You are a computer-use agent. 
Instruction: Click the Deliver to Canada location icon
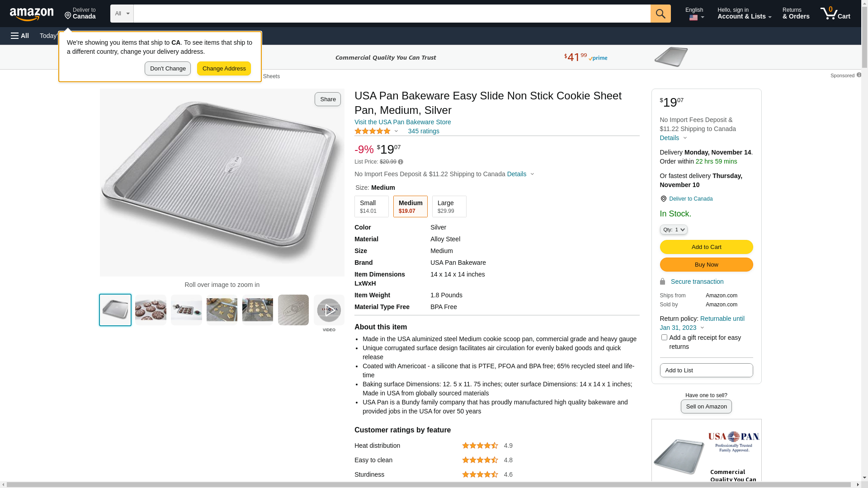click(663, 199)
